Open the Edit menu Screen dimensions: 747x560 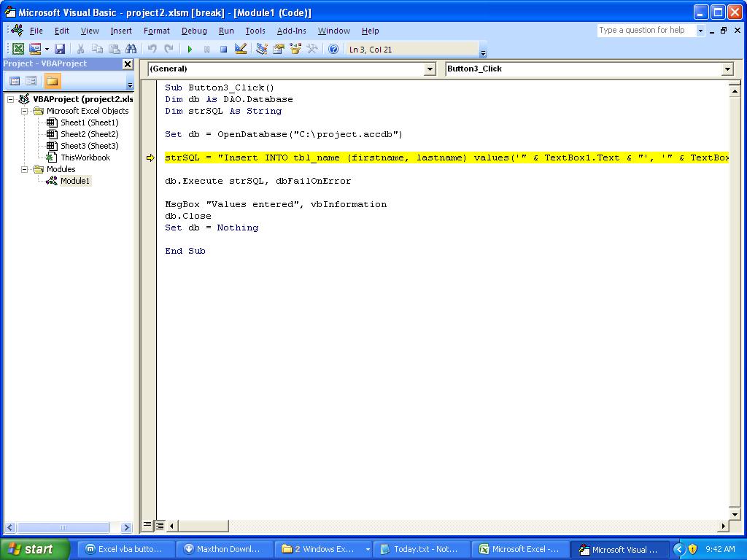tap(62, 31)
